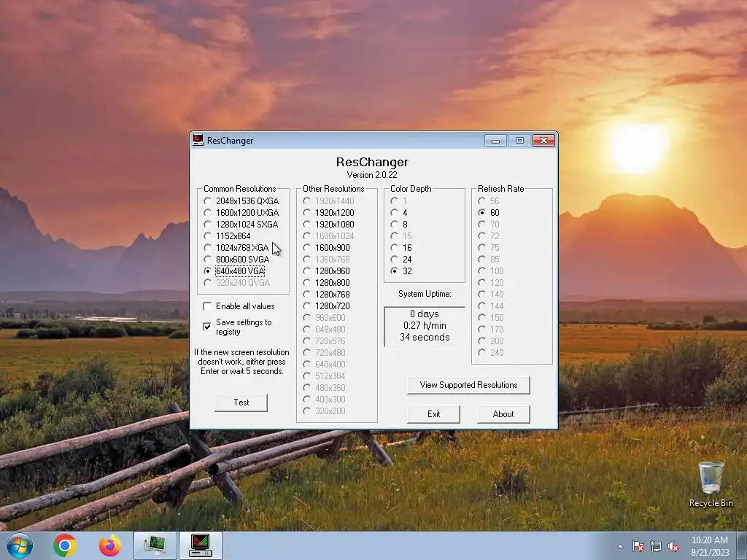
Task: Open Action Center flag tray icon
Action: (x=638, y=546)
